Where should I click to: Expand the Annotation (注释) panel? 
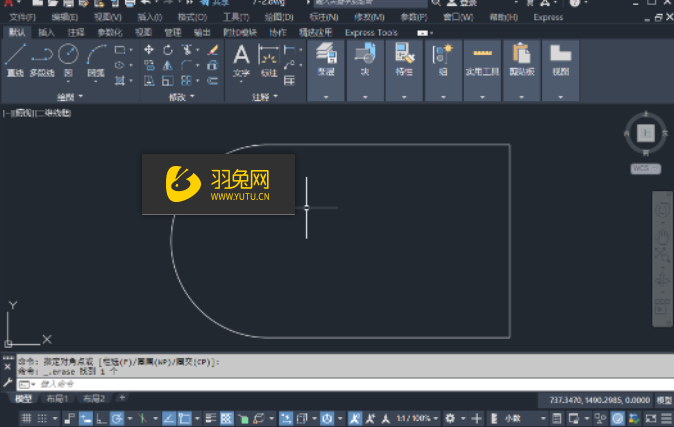click(265, 97)
